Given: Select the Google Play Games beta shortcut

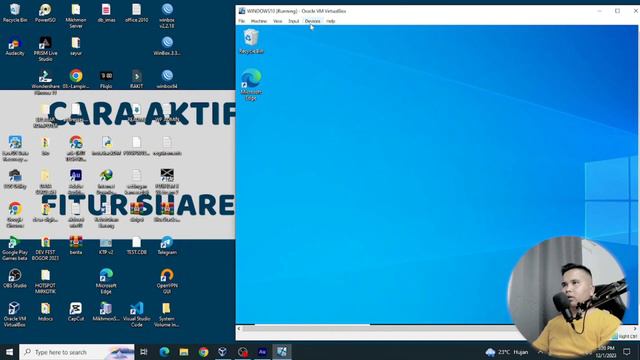Looking at the screenshot, I should [x=15, y=249].
